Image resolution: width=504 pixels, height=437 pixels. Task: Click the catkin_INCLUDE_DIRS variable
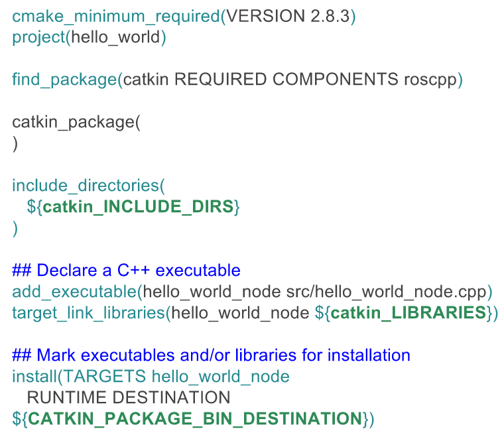click(138, 206)
